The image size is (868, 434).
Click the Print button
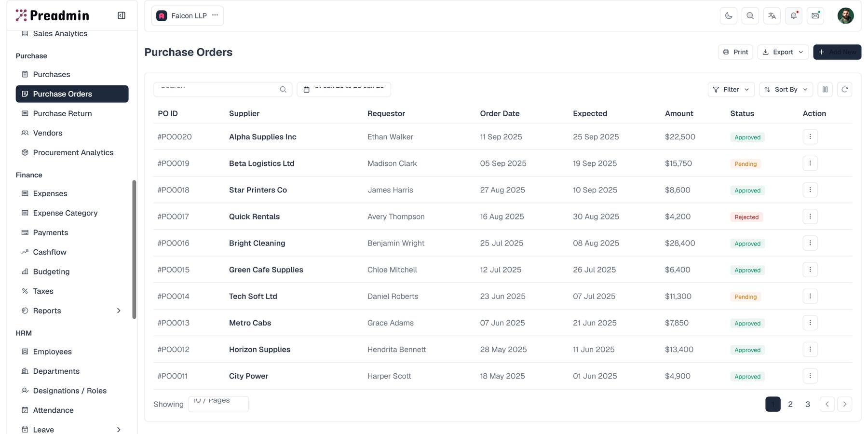(x=735, y=52)
